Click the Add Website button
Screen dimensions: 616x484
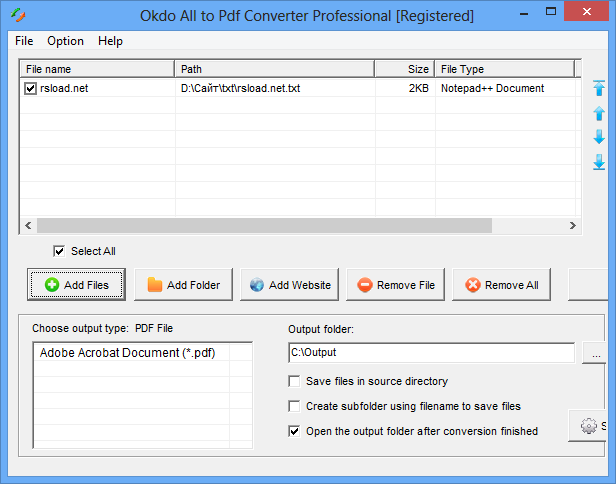coord(290,285)
